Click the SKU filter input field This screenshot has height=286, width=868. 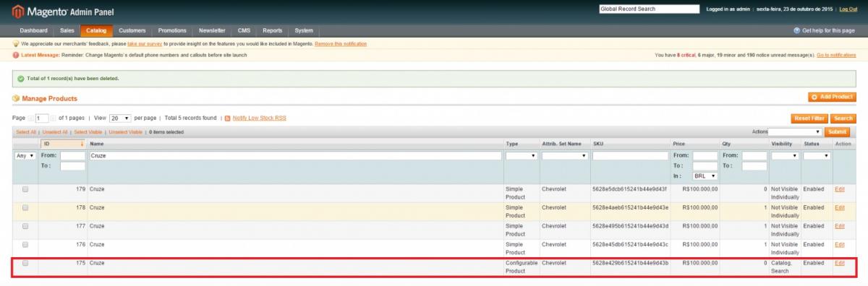coord(630,155)
